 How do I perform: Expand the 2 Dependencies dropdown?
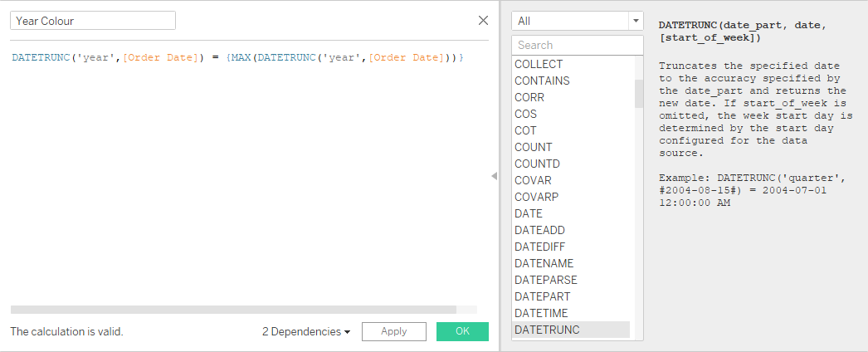click(306, 331)
